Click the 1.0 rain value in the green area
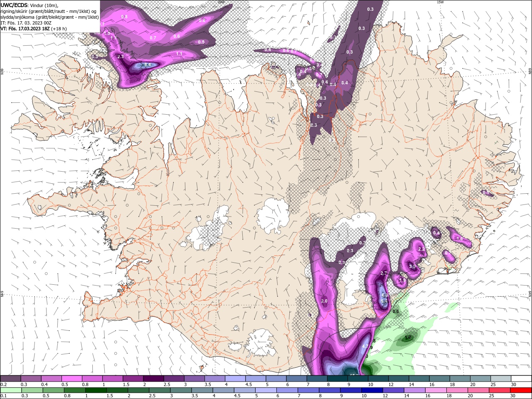The width and height of the screenshot is (532, 399). [408, 337]
